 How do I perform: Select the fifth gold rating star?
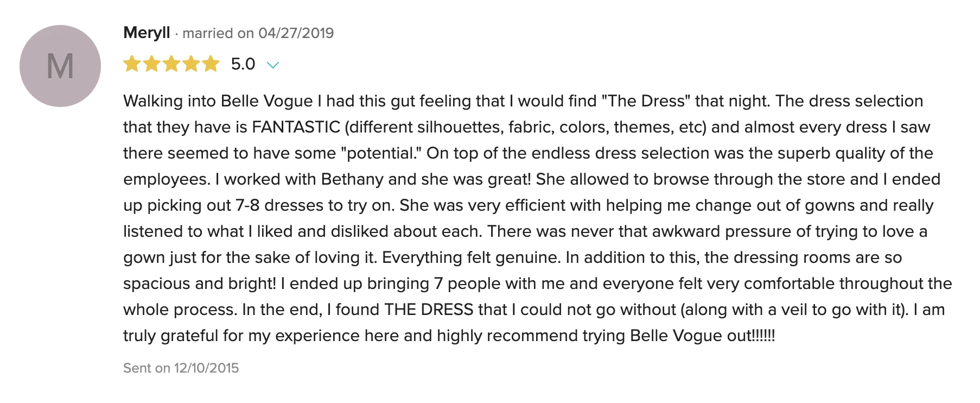click(x=211, y=64)
